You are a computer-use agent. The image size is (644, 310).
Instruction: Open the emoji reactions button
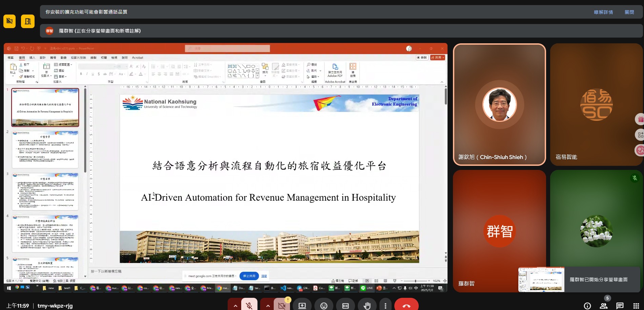pos(324,306)
